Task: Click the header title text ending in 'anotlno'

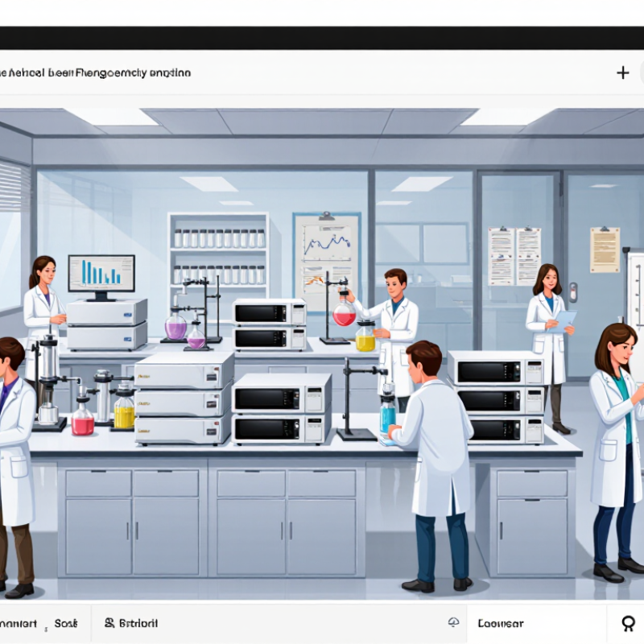Action: (x=95, y=72)
